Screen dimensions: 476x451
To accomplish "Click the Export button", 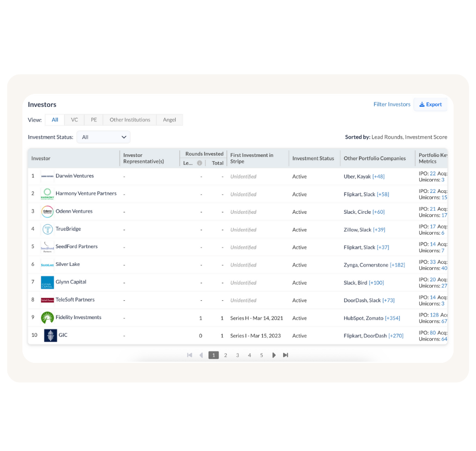I will point(430,104).
